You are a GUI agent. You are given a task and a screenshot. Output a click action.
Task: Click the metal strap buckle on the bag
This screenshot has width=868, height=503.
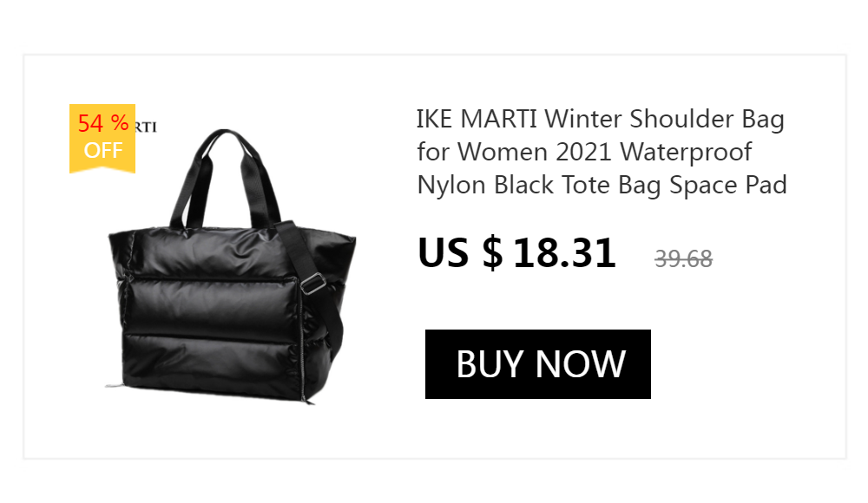pyautogui.click(x=312, y=284)
